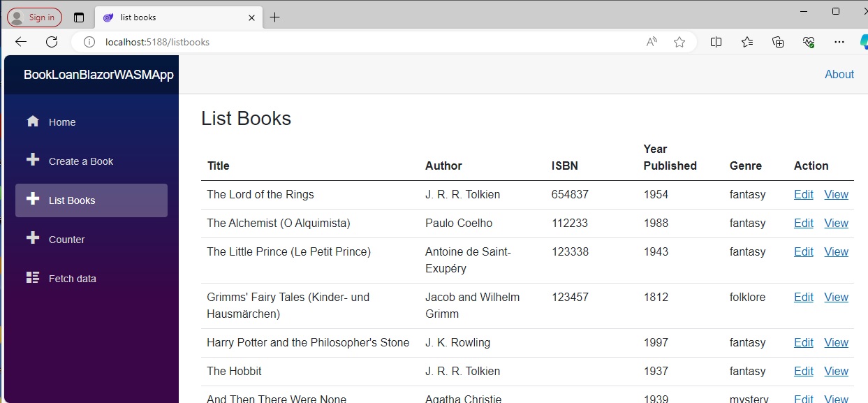868x403 pixels.
Task: Go back using the browser back arrow
Action: coord(21,42)
